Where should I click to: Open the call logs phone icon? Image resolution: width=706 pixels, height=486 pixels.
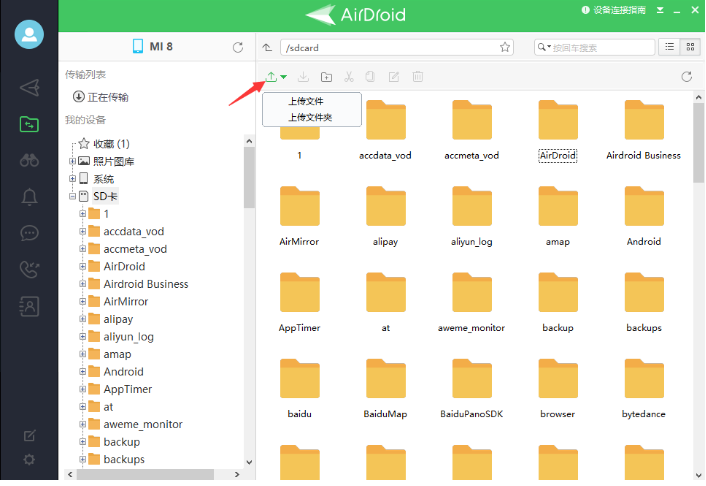[29, 269]
